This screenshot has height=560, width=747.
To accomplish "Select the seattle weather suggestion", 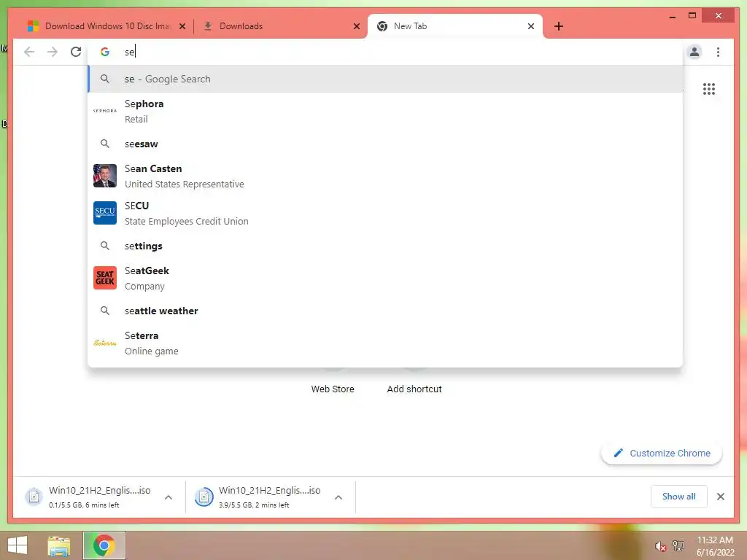I will pyautogui.click(x=385, y=311).
